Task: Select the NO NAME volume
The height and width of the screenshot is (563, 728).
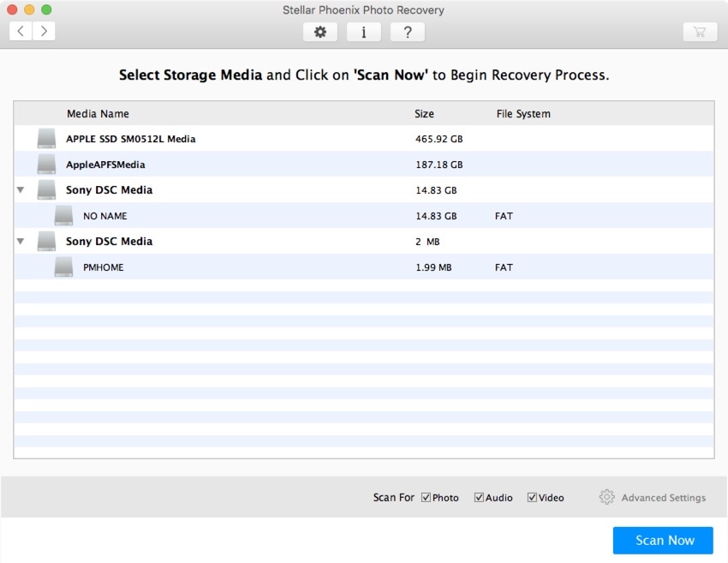Action: coord(364,216)
